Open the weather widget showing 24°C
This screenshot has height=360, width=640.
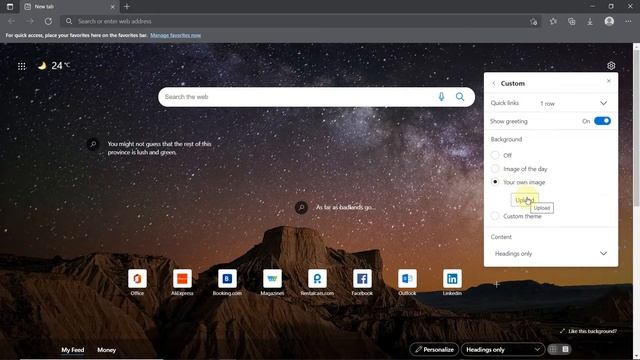[54, 66]
